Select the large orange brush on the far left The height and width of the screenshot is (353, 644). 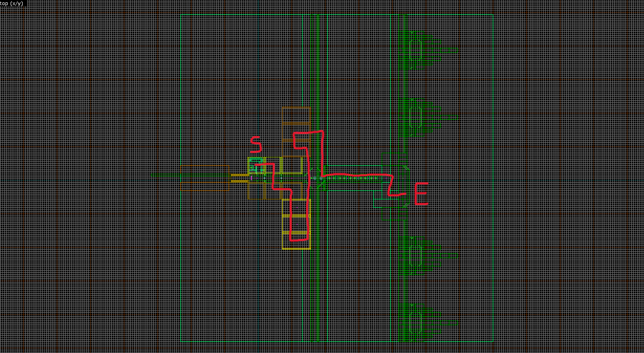click(205, 178)
